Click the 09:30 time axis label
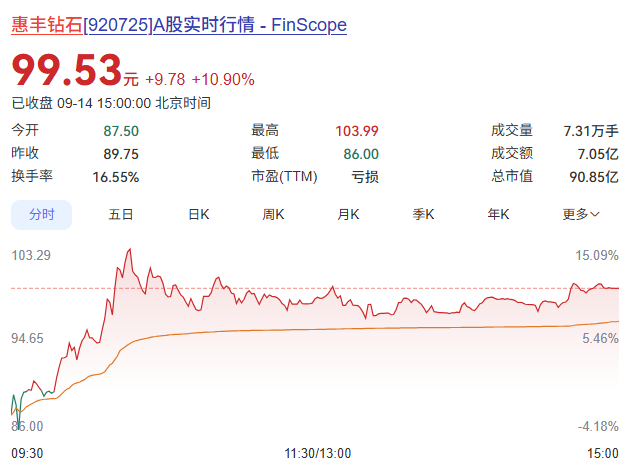Image resolution: width=626 pixels, height=466 pixels. coord(27,453)
